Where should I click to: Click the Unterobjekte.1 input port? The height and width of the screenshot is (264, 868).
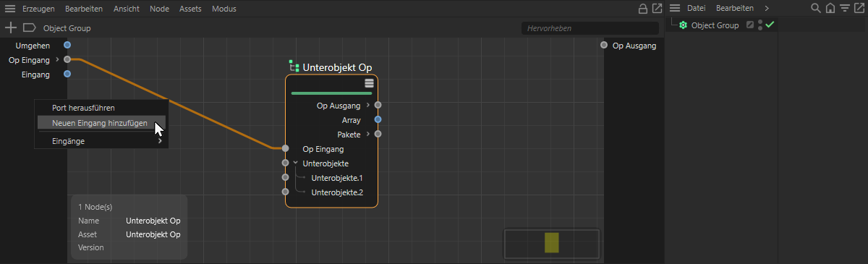pos(285,177)
